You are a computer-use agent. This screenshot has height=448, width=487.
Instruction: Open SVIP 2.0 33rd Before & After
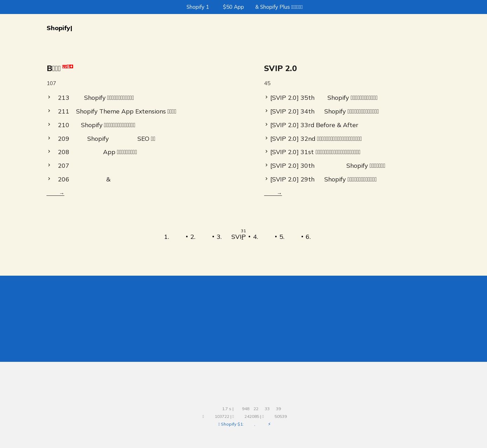pyautogui.click(x=314, y=125)
